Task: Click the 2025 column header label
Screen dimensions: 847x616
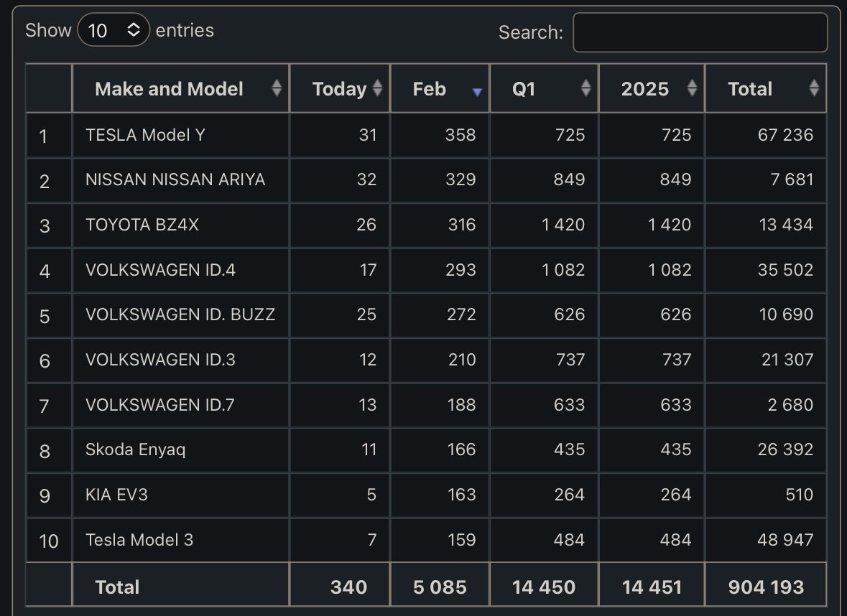Action: coord(644,89)
